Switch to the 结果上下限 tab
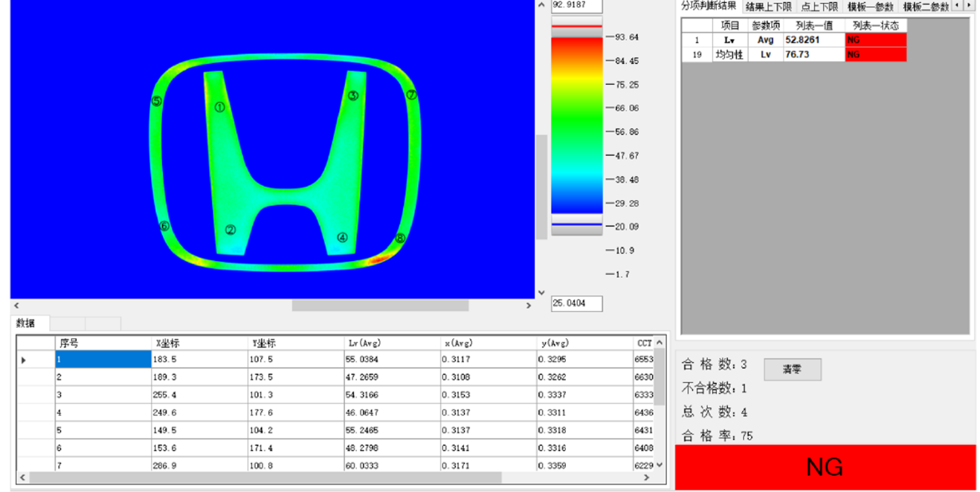Screen dimensions: 980x492 (x=768, y=7)
